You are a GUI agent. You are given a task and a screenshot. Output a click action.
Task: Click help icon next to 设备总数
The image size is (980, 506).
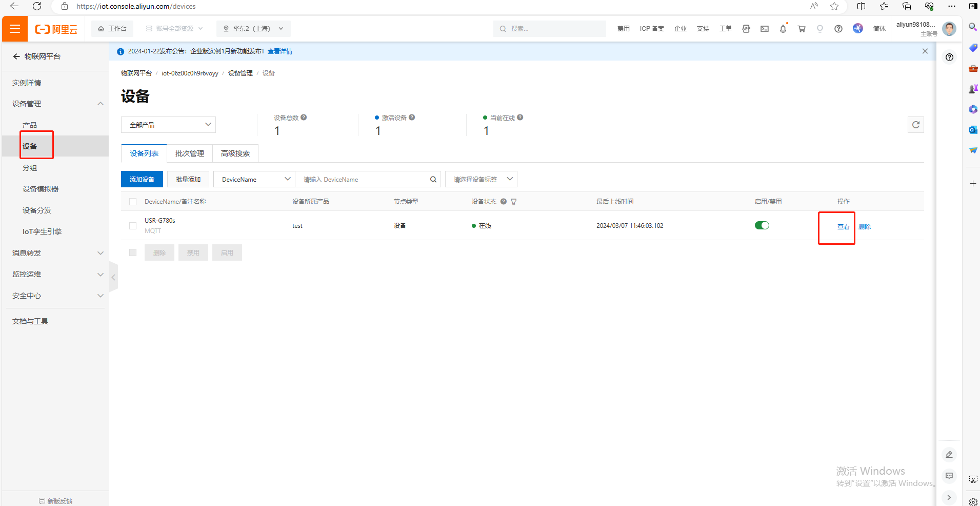click(x=304, y=118)
